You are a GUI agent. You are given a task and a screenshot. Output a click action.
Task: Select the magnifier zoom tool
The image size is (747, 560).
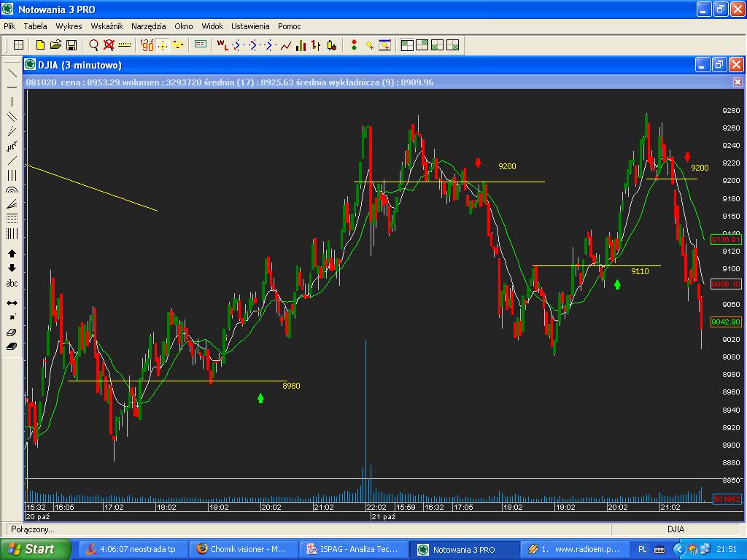(x=93, y=45)
